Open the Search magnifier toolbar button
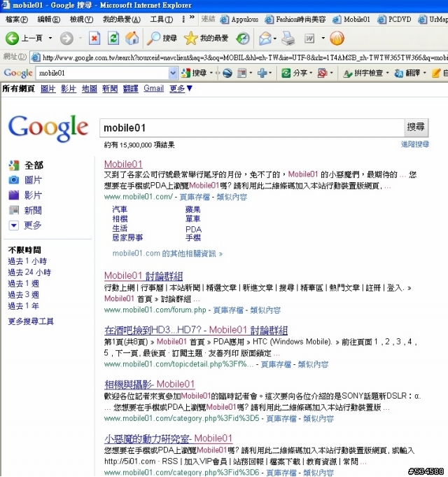The width and height of the screenshot is (448, 477). click(162, 39)
